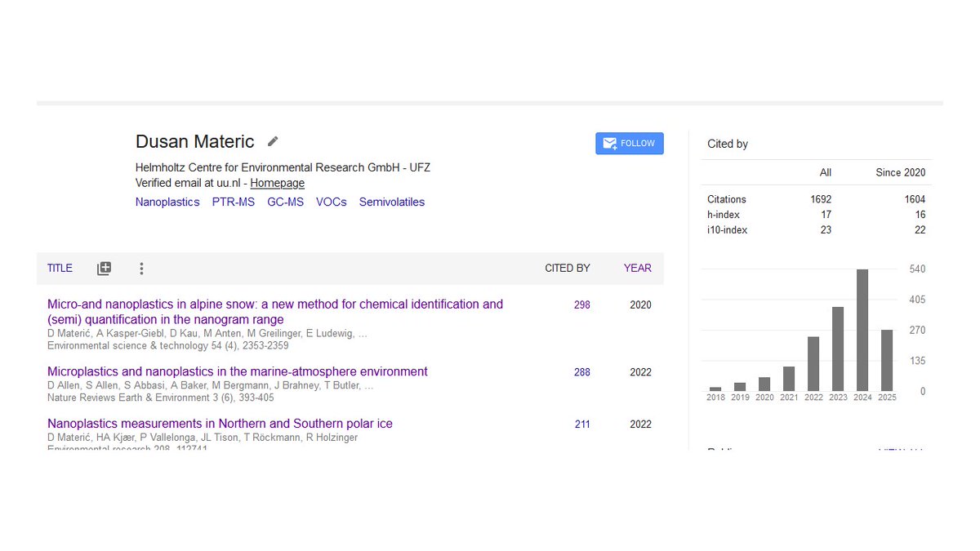Click the Nature Reviews Earth & Environment journal line

tap(161, 398)
